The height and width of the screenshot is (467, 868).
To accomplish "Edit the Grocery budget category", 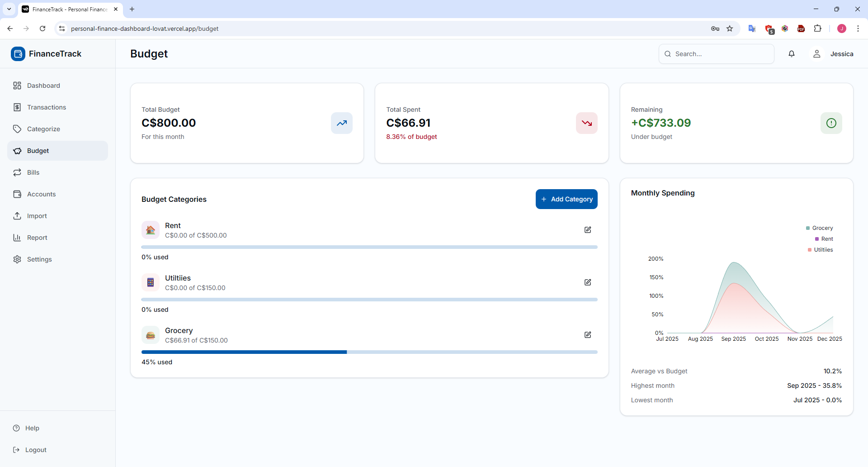I will [588, 335].
